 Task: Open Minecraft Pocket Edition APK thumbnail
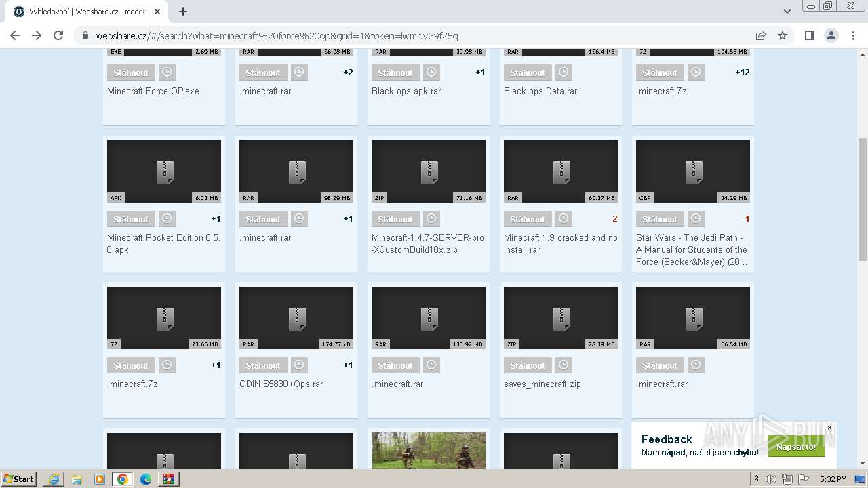164,171
